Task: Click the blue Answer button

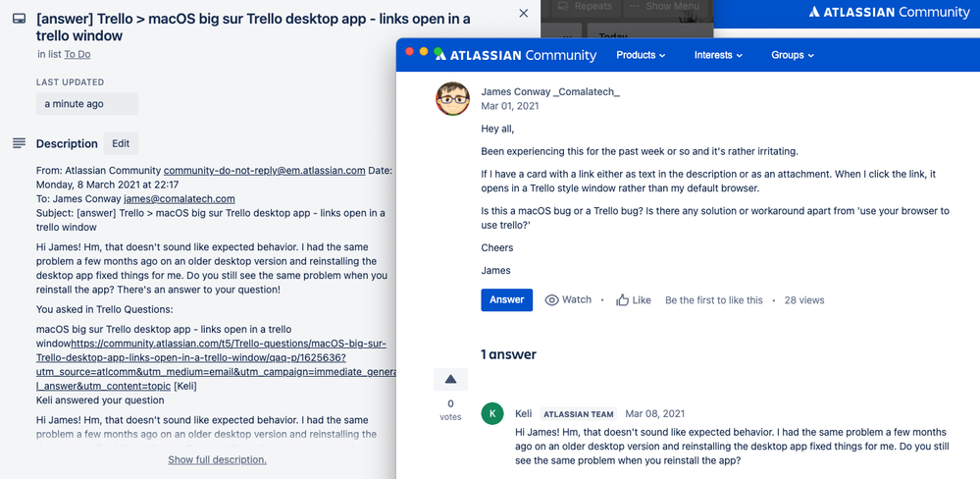Action: (x=507, y=300)
